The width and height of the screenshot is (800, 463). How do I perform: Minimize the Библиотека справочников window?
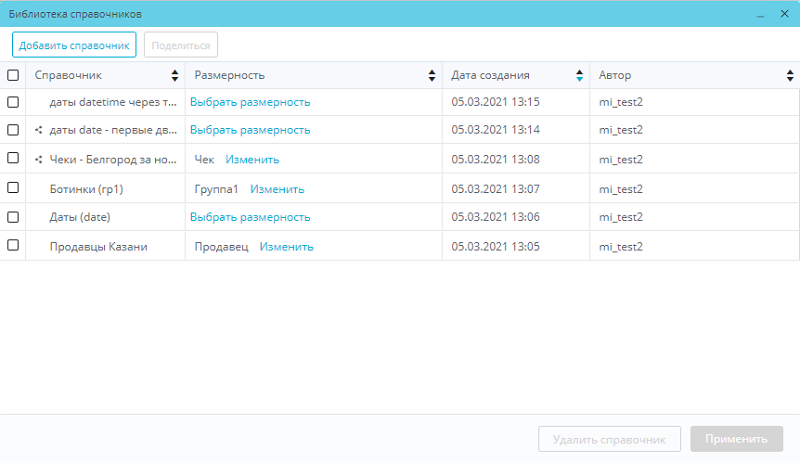point(761,15)
